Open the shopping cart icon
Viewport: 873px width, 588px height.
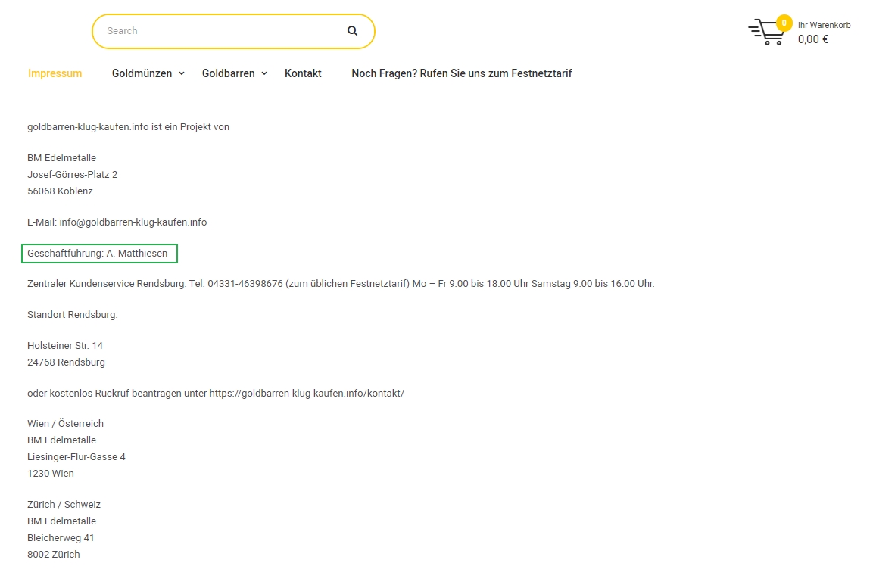tap(766, 33)
